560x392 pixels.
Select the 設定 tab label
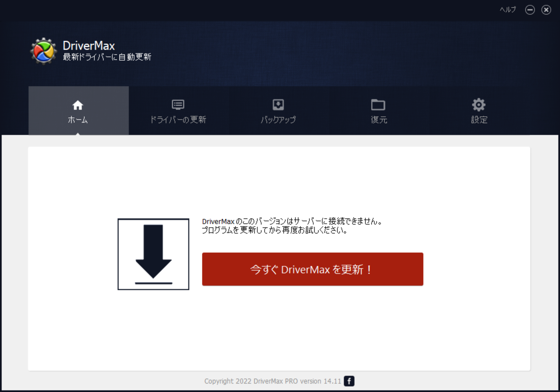pyautogui.click(x=479, y=120)
